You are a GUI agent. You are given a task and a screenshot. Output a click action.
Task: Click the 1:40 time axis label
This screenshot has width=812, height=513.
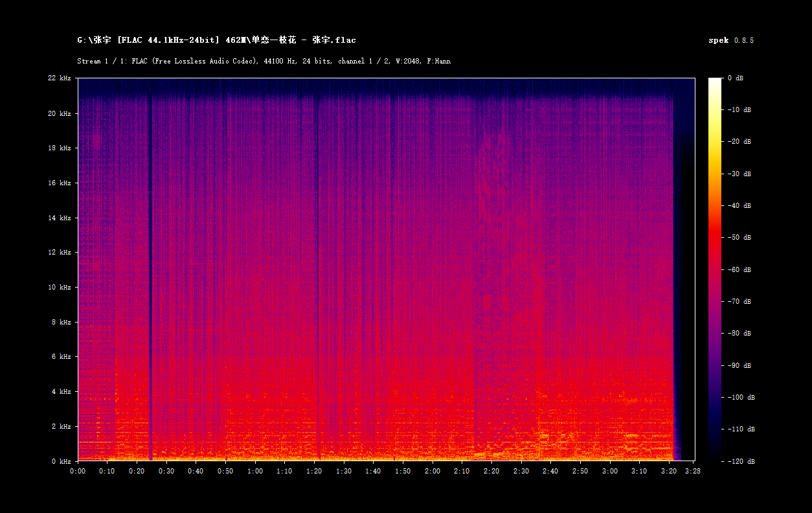(374, 472)
